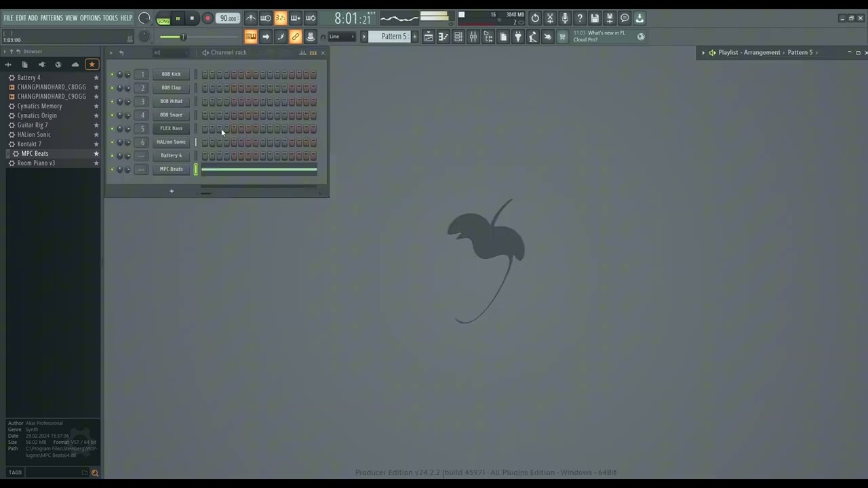Screen dimensions: 868x488
Task: Click the shopping cart icon
Action: (562, 37)
